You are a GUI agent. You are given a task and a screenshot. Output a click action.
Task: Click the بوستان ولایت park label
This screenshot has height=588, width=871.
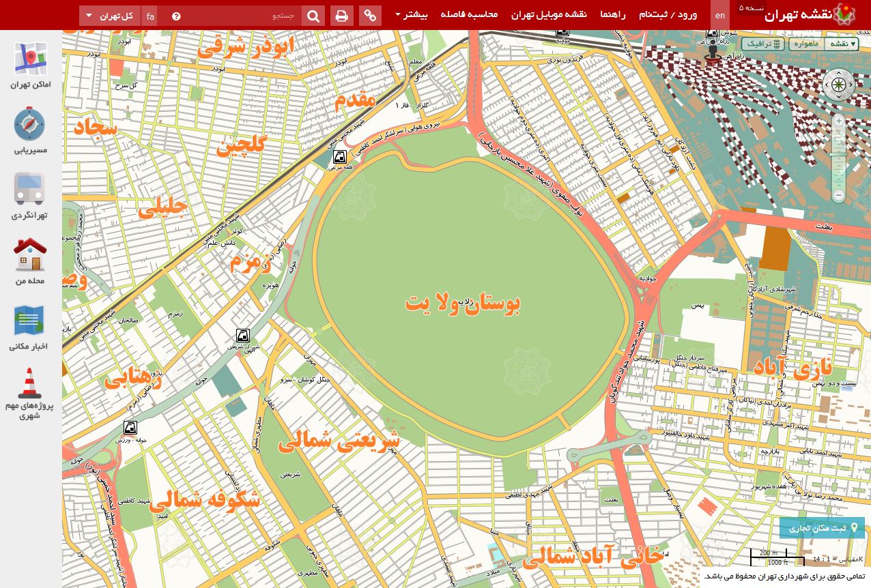pyautogui.click(x=463, y=304)
